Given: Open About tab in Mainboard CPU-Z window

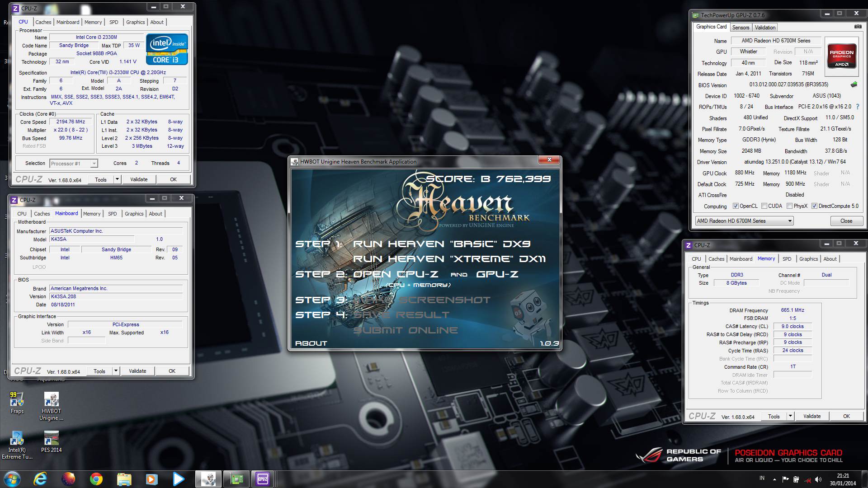Looking at the screenshot, I should pos(156,214).
